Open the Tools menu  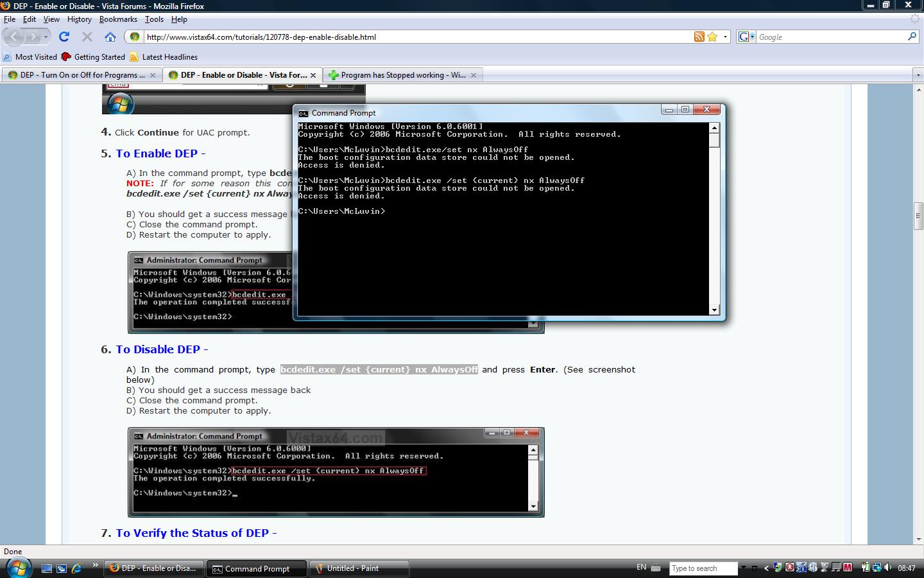pyautogui.click(x=154, y=19)
